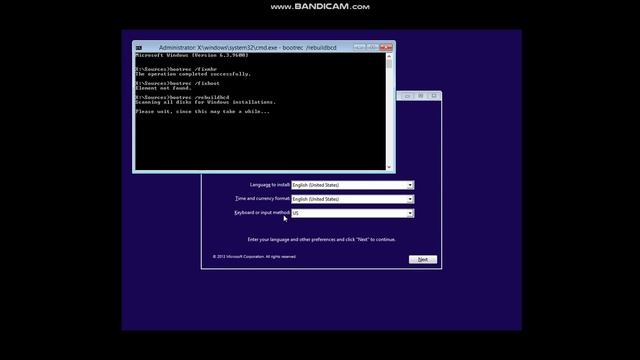The height and width of the screenshot is (360, 640).
Task: Click the 'bootrec /fixboot' command line
Action: pos(178,83)
